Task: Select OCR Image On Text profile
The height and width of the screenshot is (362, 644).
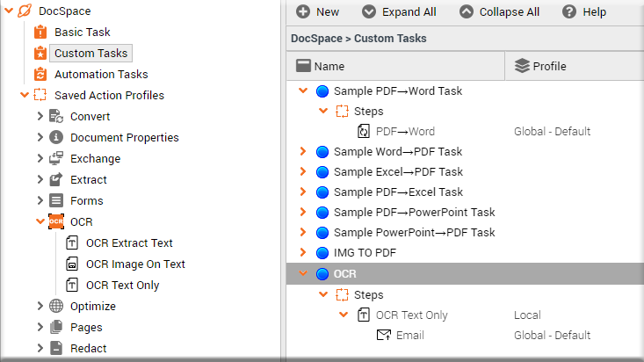Action: 135,264
